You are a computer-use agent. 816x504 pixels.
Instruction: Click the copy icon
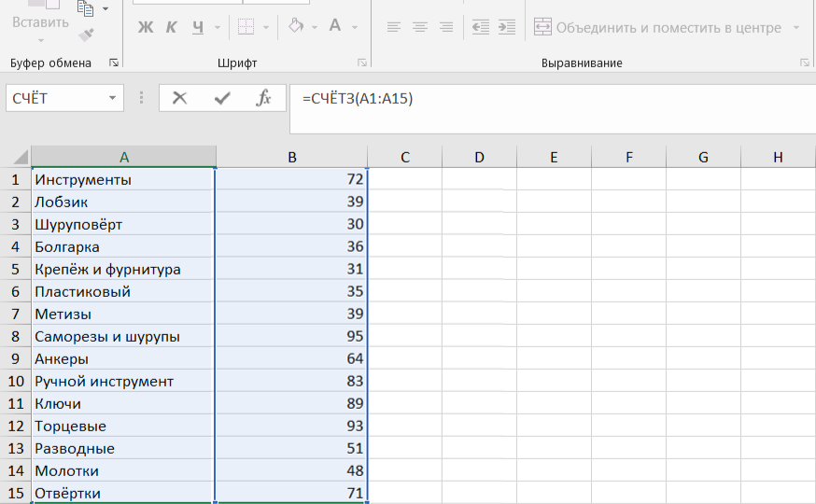(x=85, y=8)
